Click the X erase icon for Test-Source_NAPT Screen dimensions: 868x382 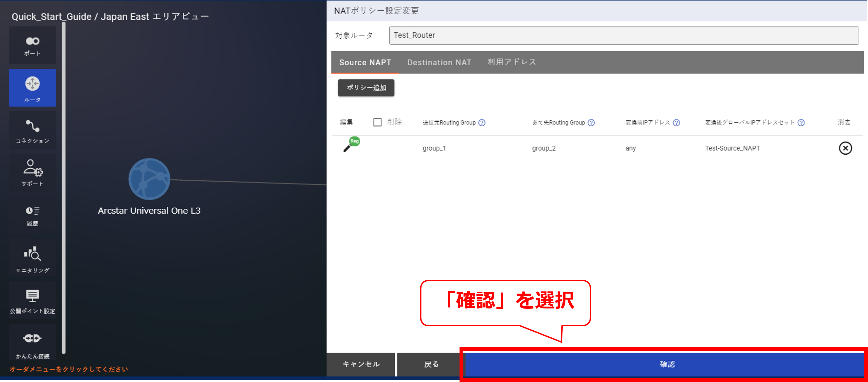click(845, 148)
